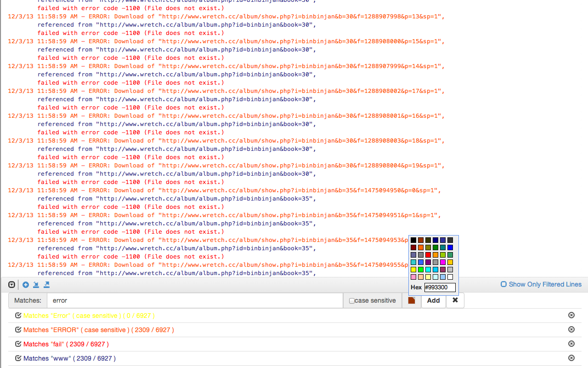Select the Matches "Error" ( case sensitive ) filter text
The height and width of the screenshot is (368, 588).
[x=89, y=316]
